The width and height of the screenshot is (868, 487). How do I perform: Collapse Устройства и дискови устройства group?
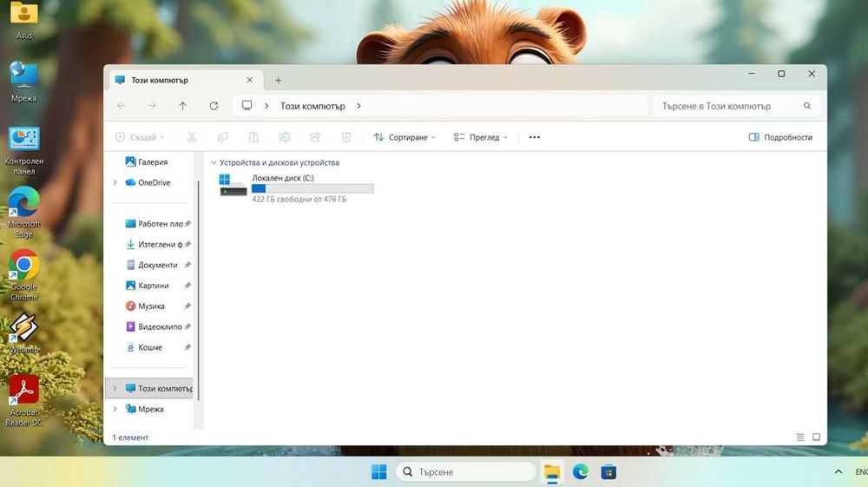(x=214, y=162)
